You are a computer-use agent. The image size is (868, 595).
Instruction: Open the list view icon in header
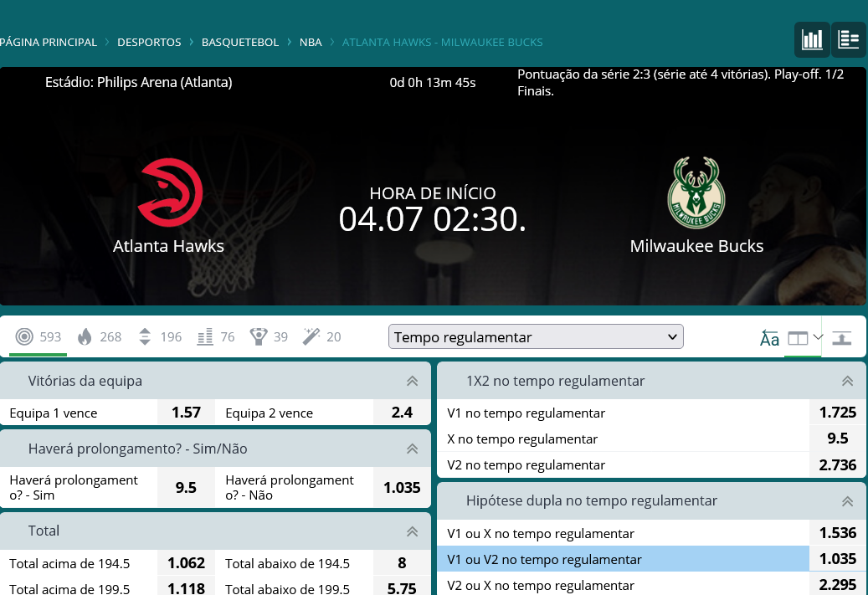coord(849,40)
